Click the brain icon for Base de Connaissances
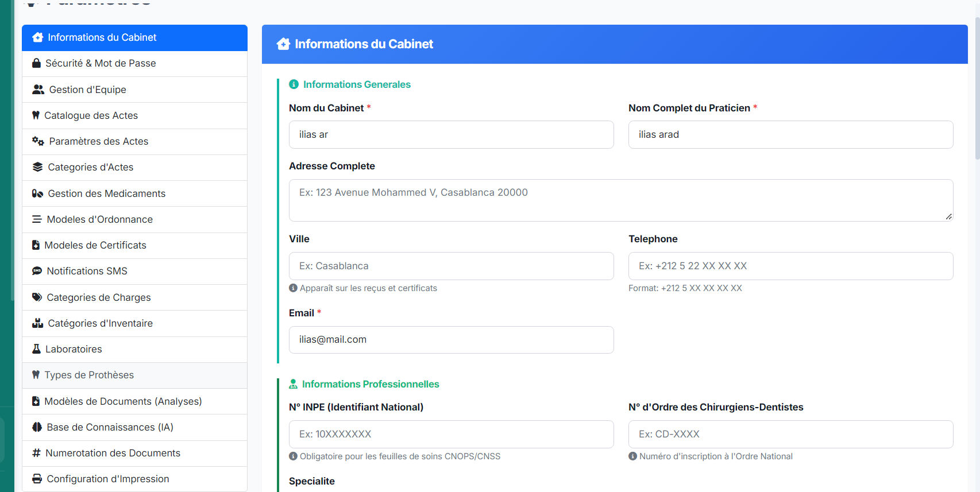The width and height of the screenshot is (980, 492). (37, 427)
